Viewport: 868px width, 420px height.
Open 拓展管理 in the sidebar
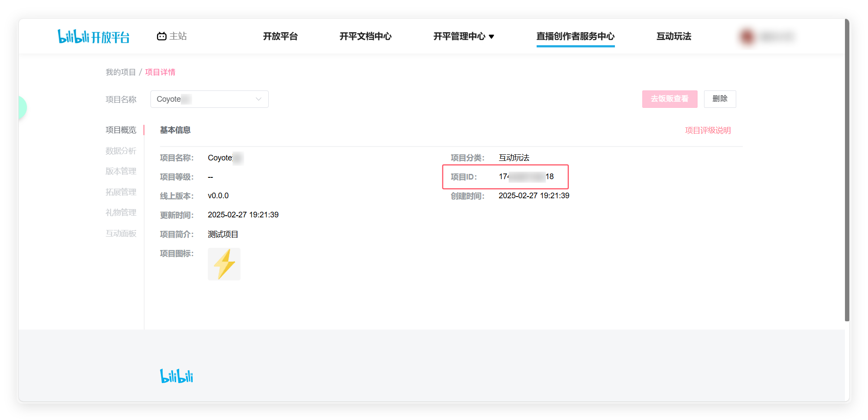pos(121,192)
